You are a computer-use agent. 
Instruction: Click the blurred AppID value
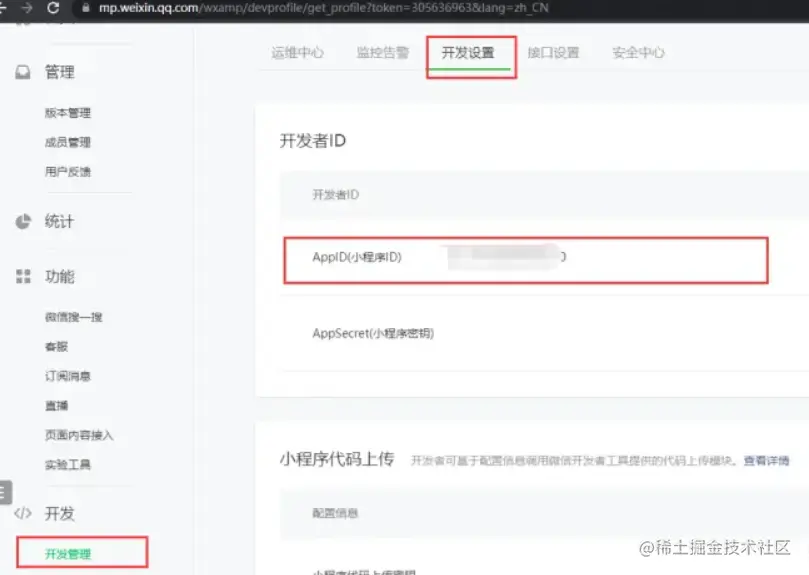[507, 257]
